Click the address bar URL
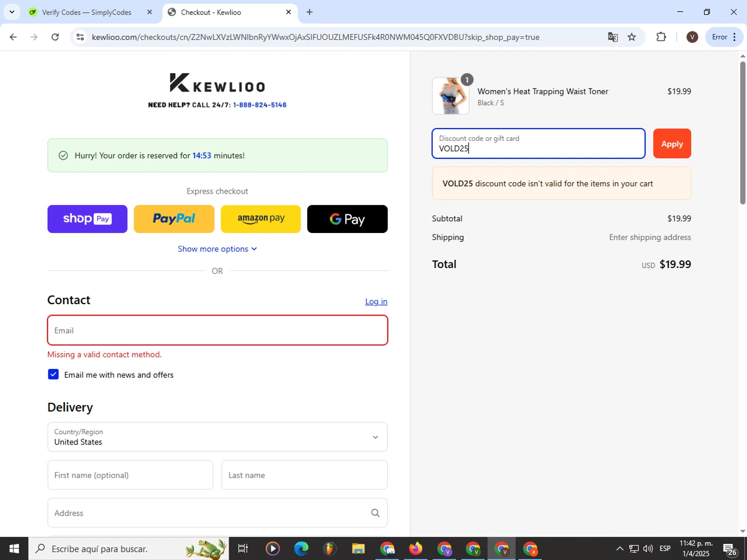747x560 pixels. (x=315, y=37)
